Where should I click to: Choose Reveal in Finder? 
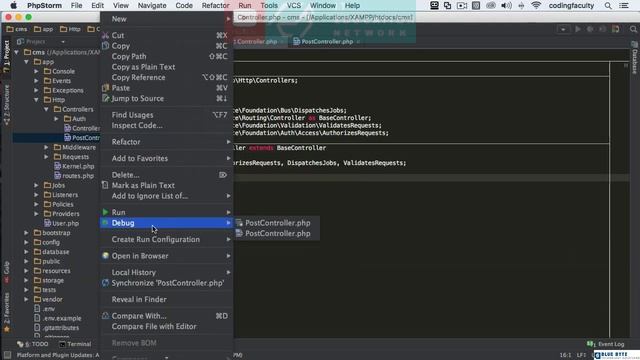167,299
